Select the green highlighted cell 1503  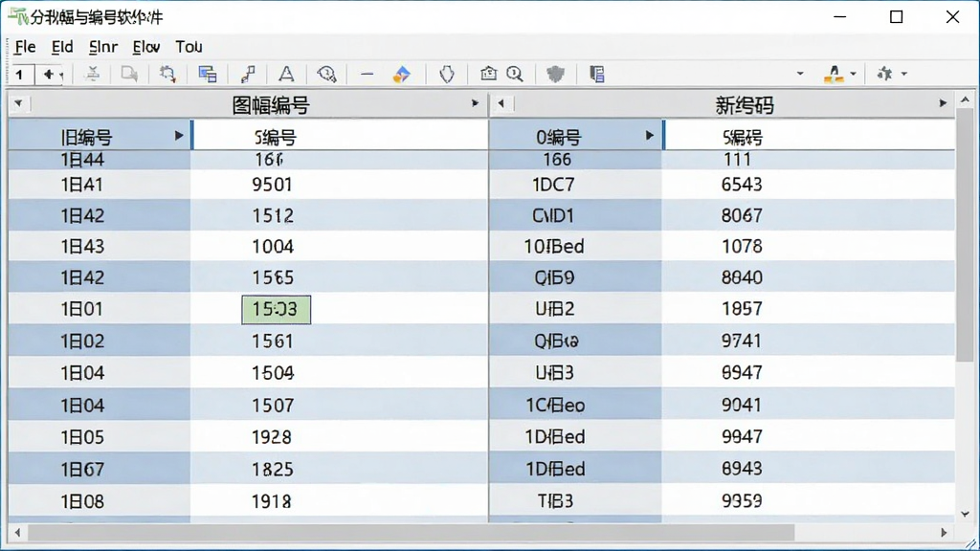[276, 309]
